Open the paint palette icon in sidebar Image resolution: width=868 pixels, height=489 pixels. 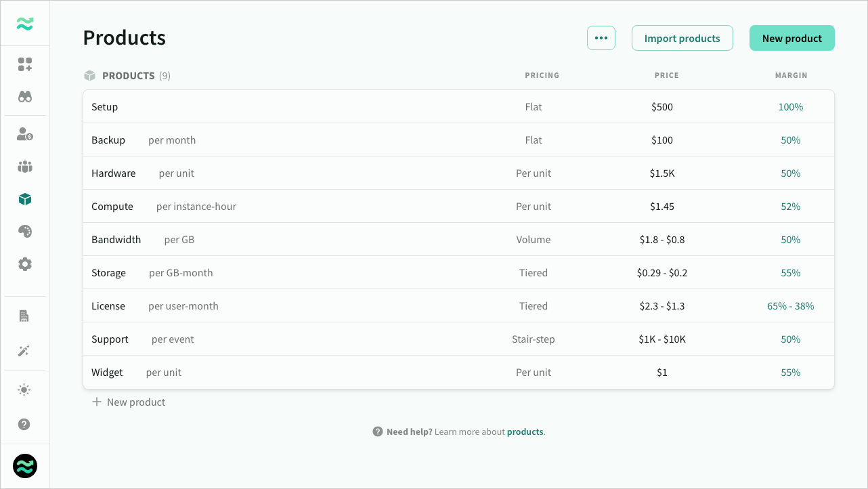coord(25,232)
